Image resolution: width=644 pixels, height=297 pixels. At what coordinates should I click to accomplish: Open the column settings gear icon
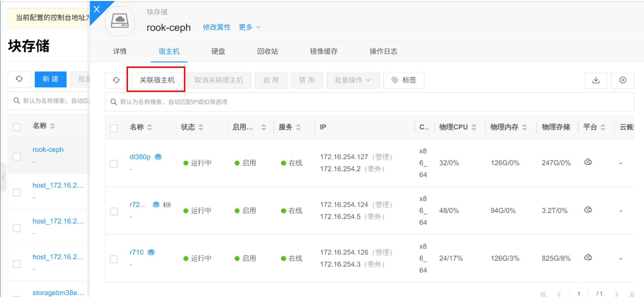622,80
